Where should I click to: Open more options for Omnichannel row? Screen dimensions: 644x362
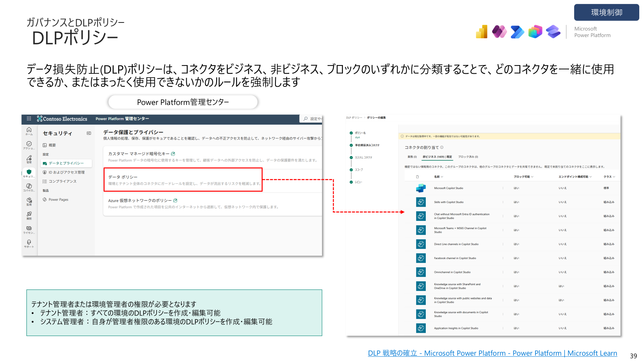click(503, 272)
